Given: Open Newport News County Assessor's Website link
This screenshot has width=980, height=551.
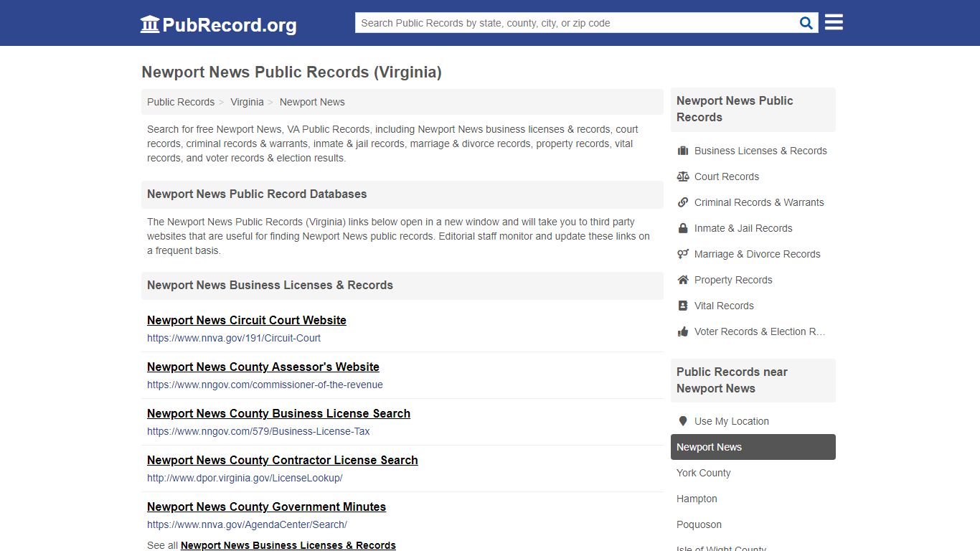Looking at the screenshot, I should coord(263,367).
